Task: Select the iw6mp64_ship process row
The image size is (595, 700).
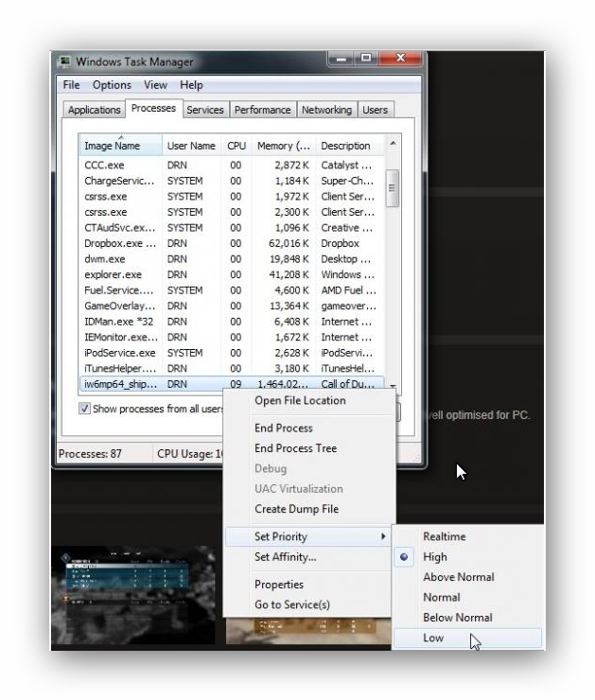Action: [231, 384]
